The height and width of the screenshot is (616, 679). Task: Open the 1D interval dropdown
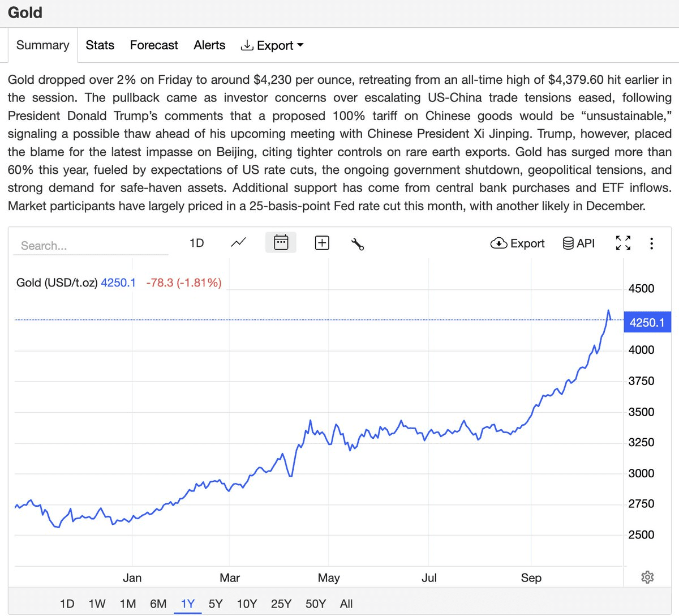click(x=196, y=243)
